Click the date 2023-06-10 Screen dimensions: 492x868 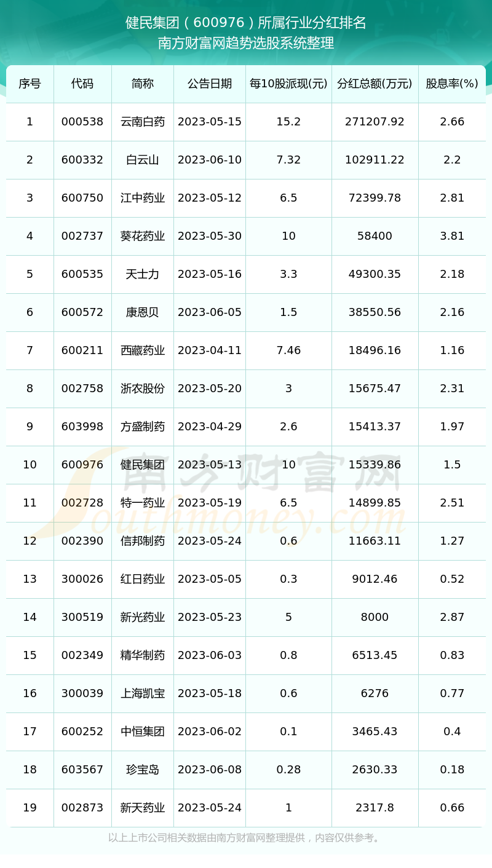click(x=210, y=160)
